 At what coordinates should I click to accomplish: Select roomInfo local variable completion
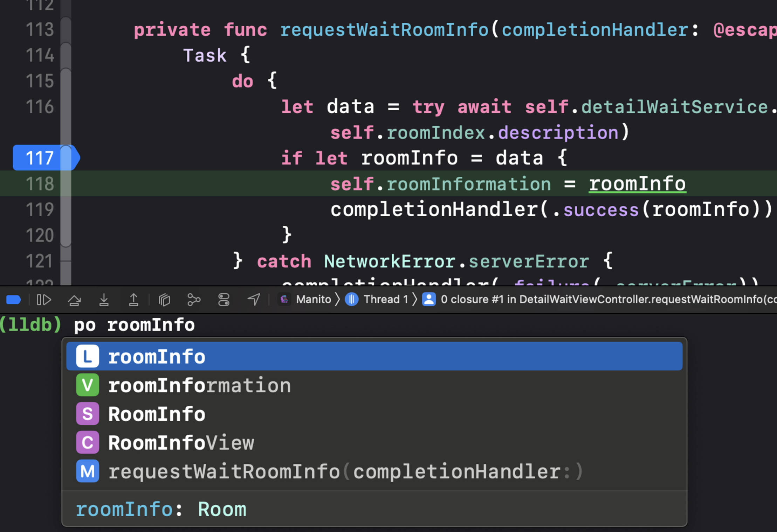pos(157,357)
